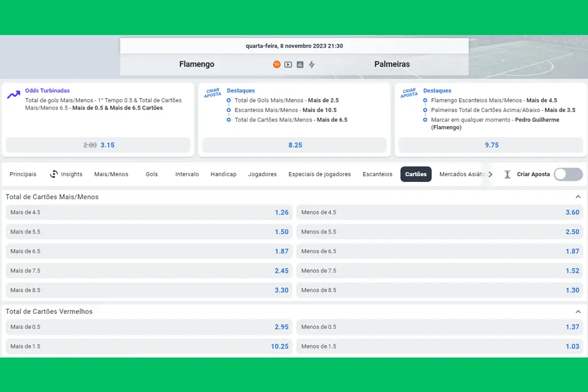Image resolution: width=588 pixels, height=392 pixels.
Task: Click the Criar Aposta badge on the right Destaques card
Action: [x=409, y=93]
